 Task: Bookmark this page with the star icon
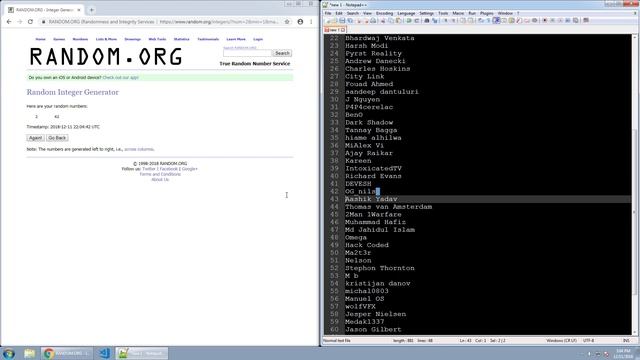(287, 22)
